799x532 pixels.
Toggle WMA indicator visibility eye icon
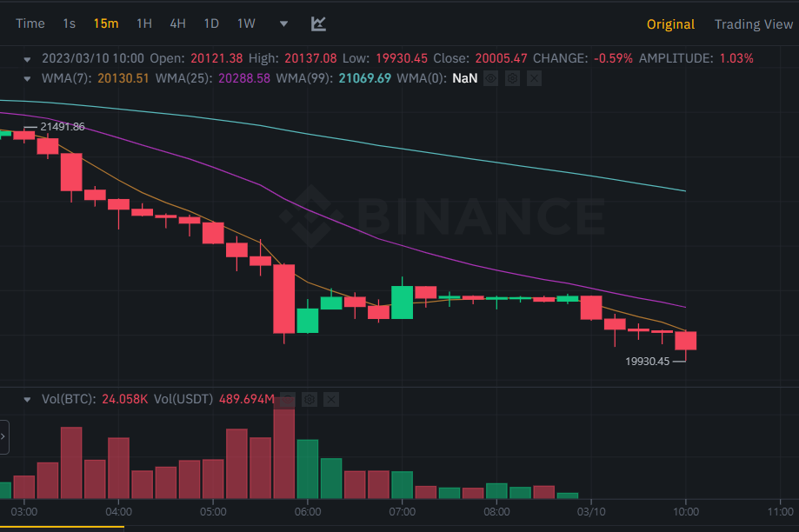pos(490,78)
